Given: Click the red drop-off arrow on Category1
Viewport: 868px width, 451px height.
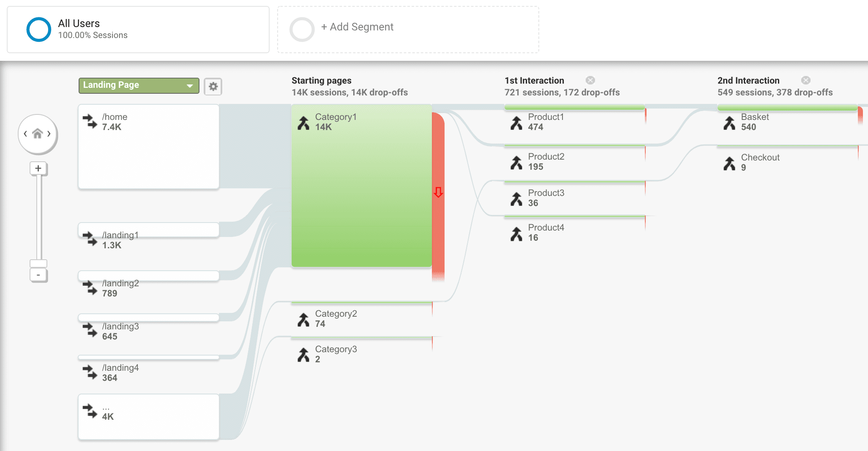Looking at the screenshot, I should (438, 192).
